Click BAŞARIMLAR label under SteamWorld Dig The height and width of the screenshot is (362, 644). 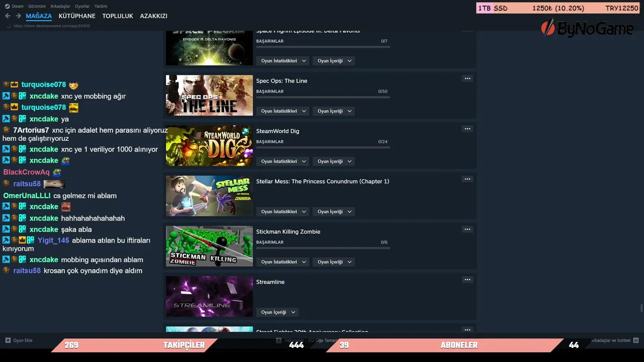point(270,142)
